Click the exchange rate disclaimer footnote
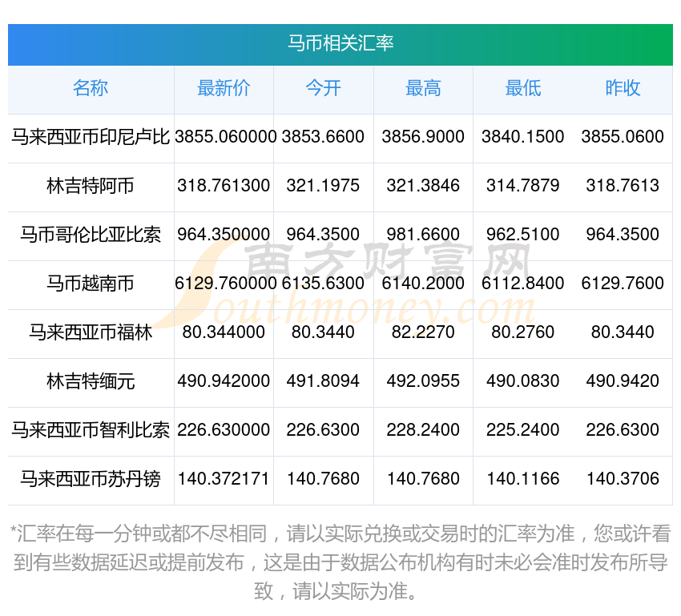This screenshot has height=616, width=681. [x=340, y=562]
